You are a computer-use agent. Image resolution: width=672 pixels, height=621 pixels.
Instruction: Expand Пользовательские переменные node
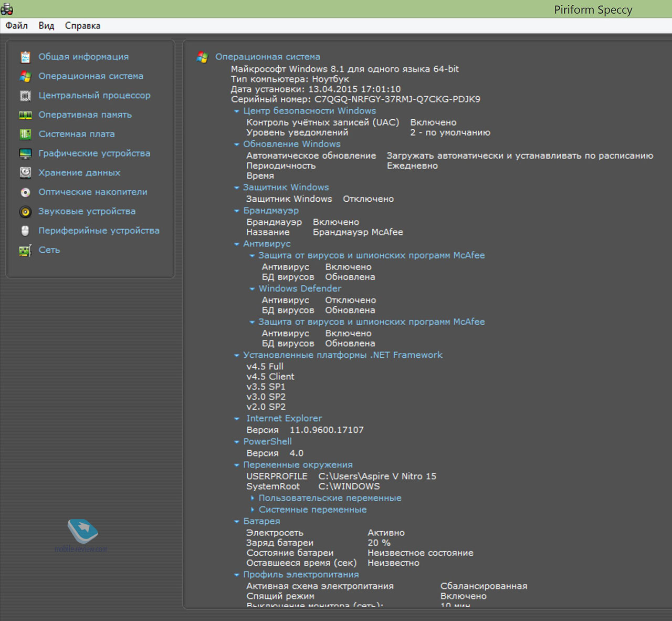click(252, 498)
